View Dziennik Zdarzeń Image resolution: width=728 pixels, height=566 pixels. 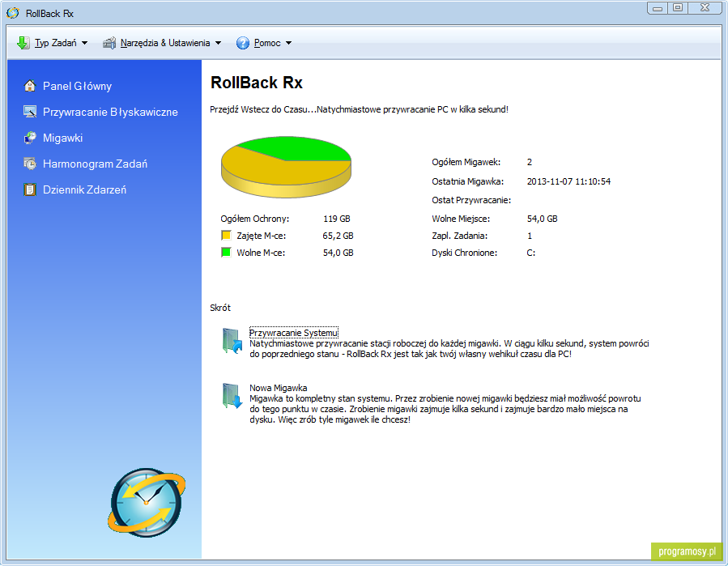click(84, 190)
